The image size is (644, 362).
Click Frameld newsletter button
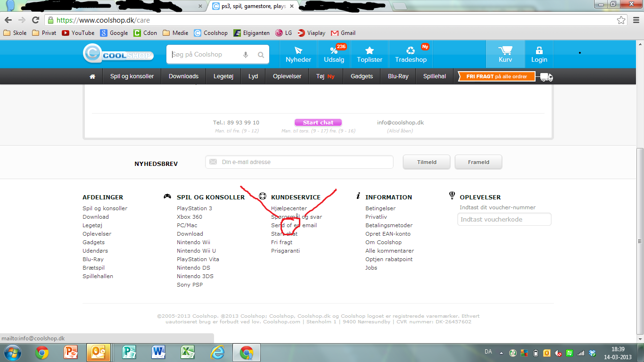tap(479, 162)
